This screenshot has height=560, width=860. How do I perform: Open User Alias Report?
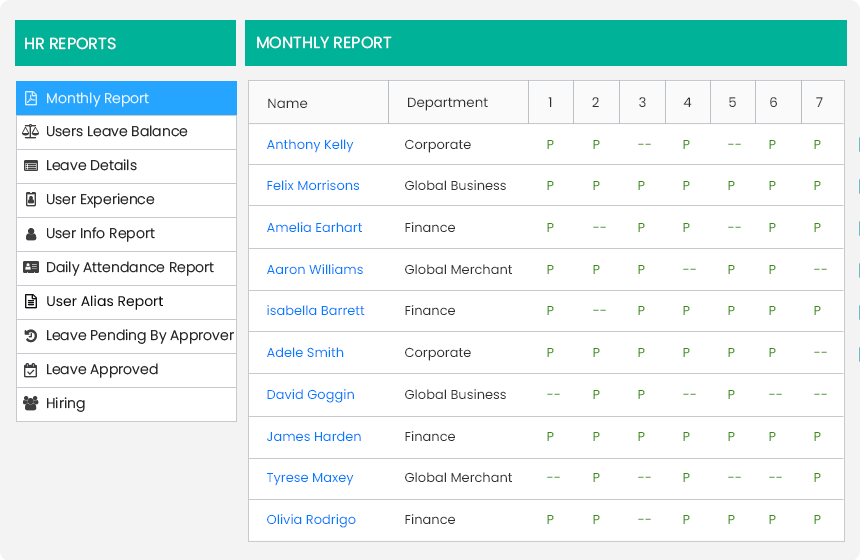(126, 302)
